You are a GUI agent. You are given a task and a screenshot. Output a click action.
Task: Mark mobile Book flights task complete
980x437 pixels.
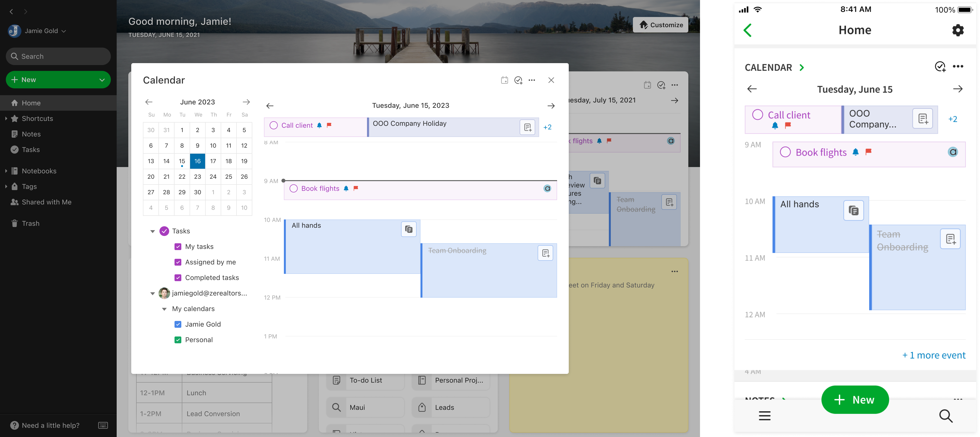(785, 152)
